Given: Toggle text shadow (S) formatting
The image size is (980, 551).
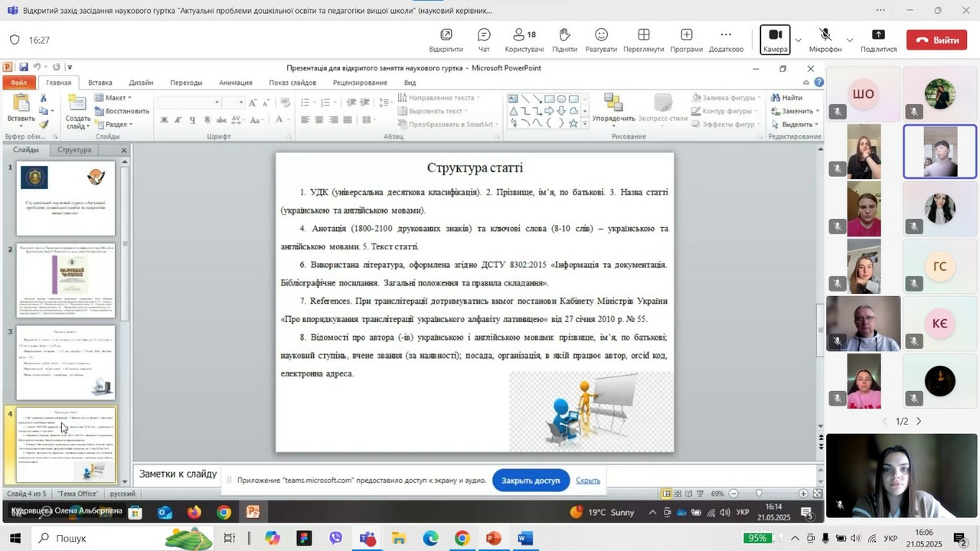Looking at the screenshot, I should [207, 119].
